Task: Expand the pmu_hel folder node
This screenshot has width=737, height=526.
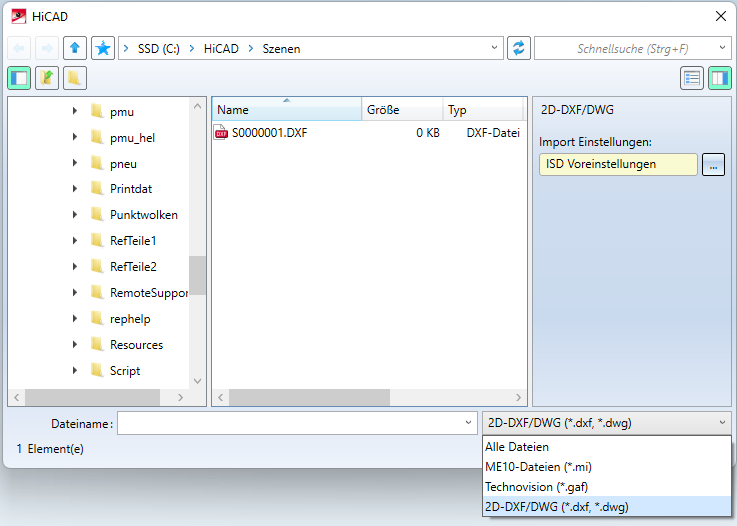Action: tap(75, 137)
